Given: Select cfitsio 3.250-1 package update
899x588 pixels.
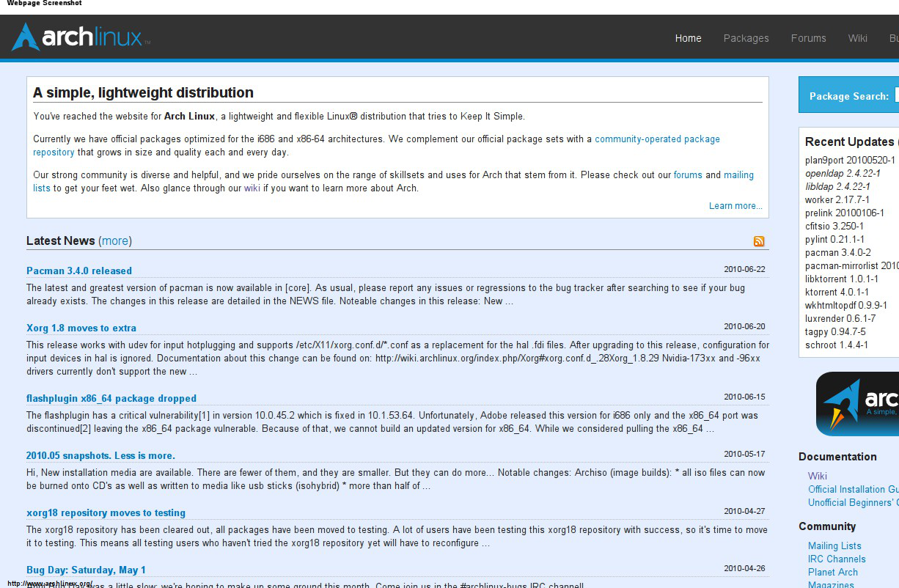Looking at the screenshot, I should [834, 226].
